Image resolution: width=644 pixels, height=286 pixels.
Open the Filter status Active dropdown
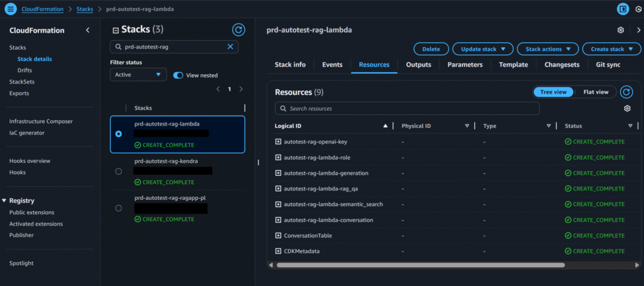click(138, 75)
